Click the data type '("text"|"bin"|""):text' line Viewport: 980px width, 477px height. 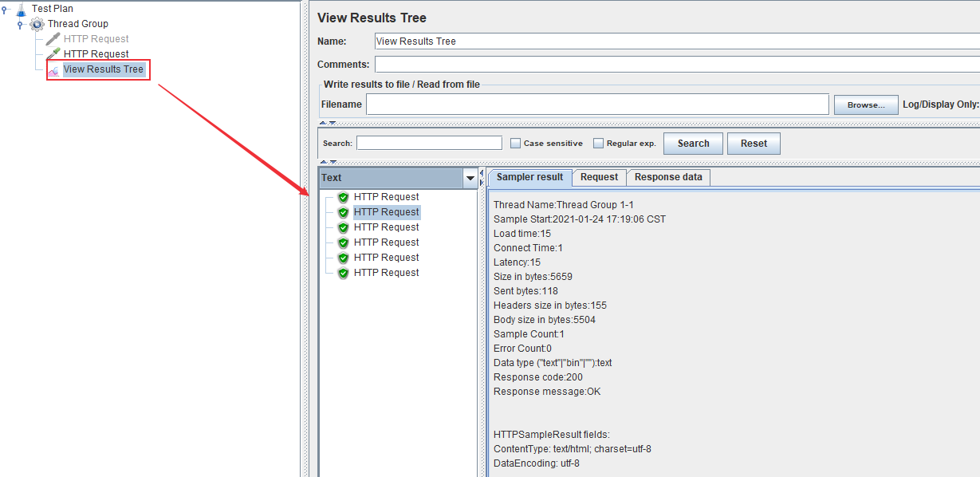pos(553,363)
